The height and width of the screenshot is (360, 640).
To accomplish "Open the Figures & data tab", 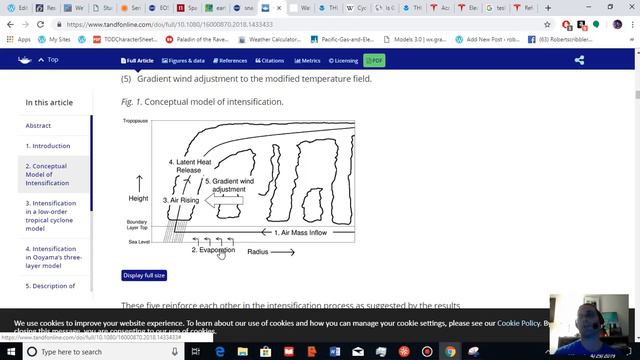I will [183, 60].
